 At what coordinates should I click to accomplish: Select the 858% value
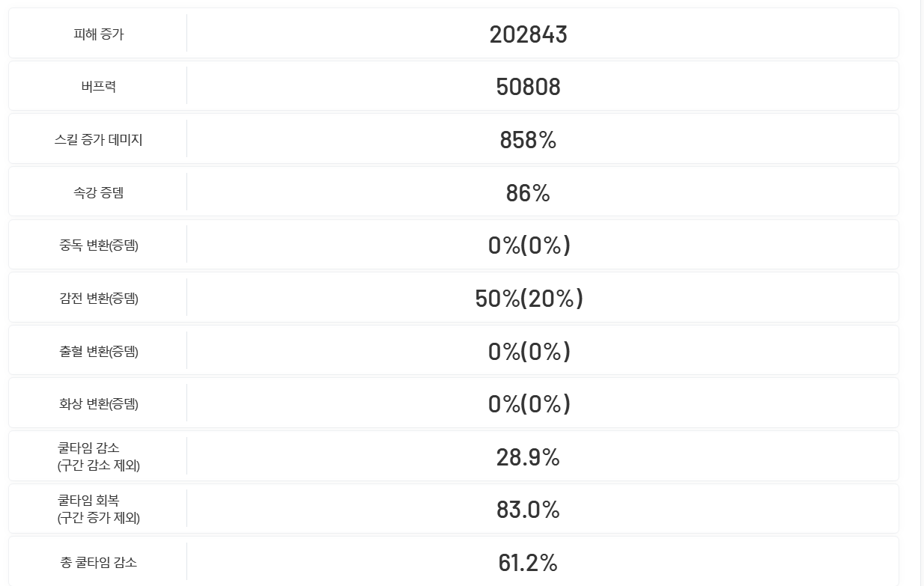click(x=528, y=140)
